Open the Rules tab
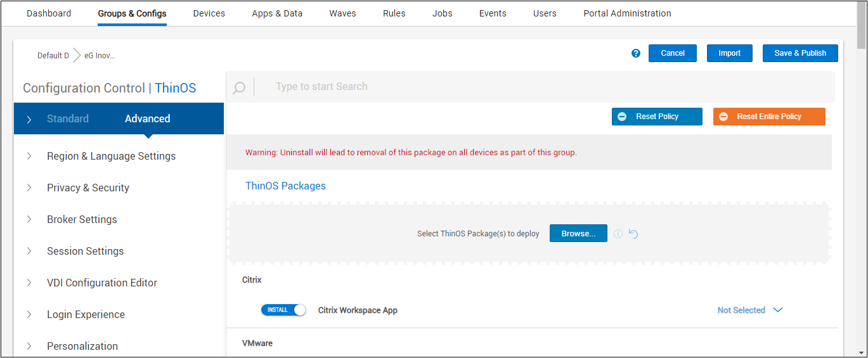Image resolution: width=868 pixels, height=358 pixels. 394,13
